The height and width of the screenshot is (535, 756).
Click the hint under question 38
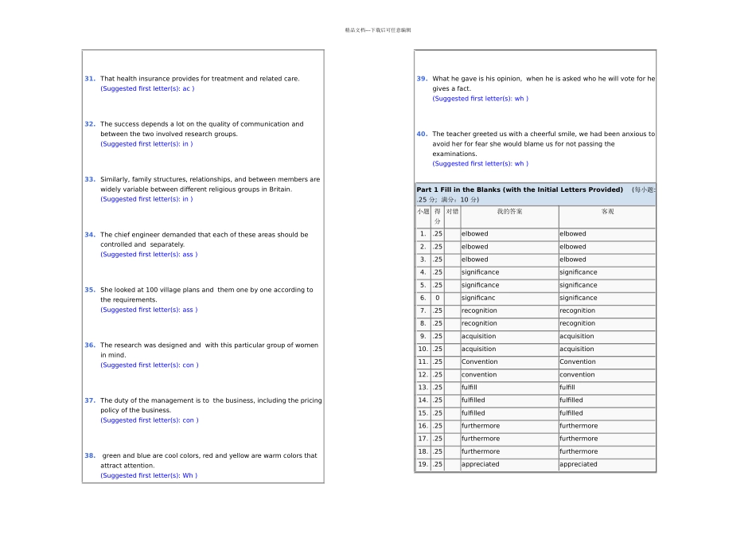pyautogui.click(x=149, y=475)
